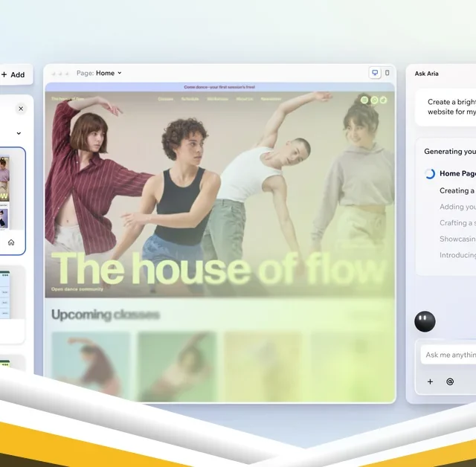Click the Aria black avatar icon
476x467 pixels.
point(425,321)
